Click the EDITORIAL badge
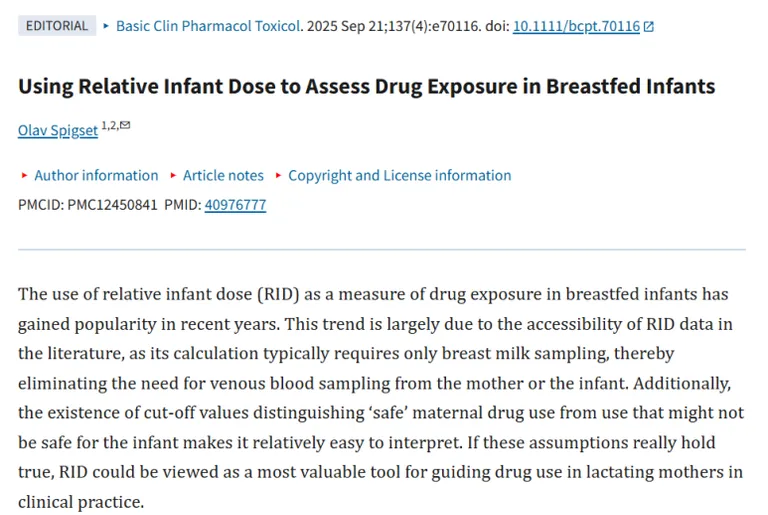The height and width of the screenshot is (515, 768). tap(57, 26)
